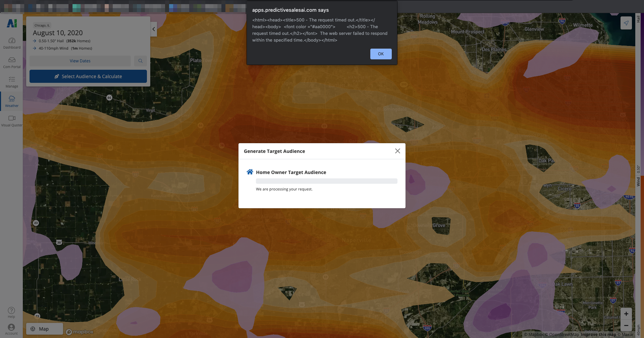Viewport: 644px width, 338px height.
Task: Expand the 0.50-1.50" Hail row arrow
Action: [x=35, y=41]
